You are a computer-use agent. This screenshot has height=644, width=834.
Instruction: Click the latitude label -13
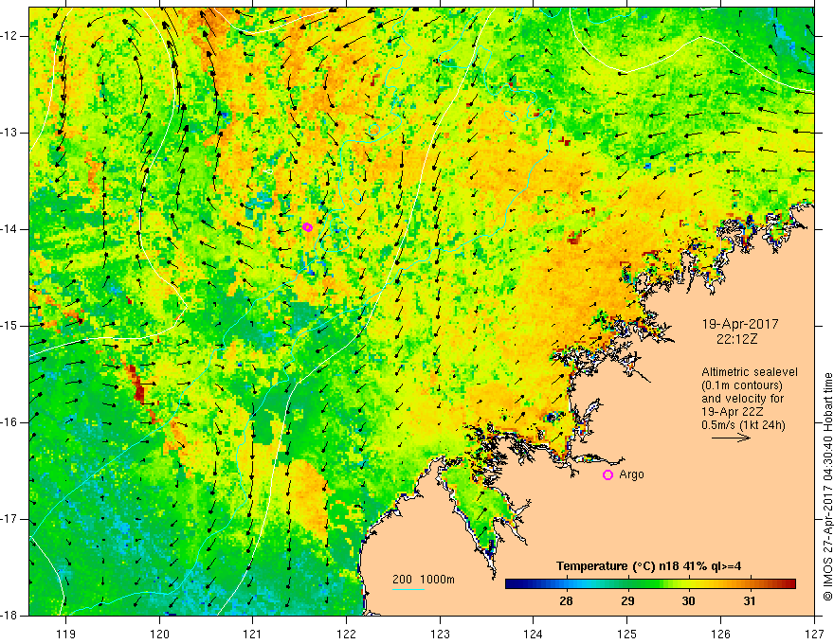tap(9, 133)
